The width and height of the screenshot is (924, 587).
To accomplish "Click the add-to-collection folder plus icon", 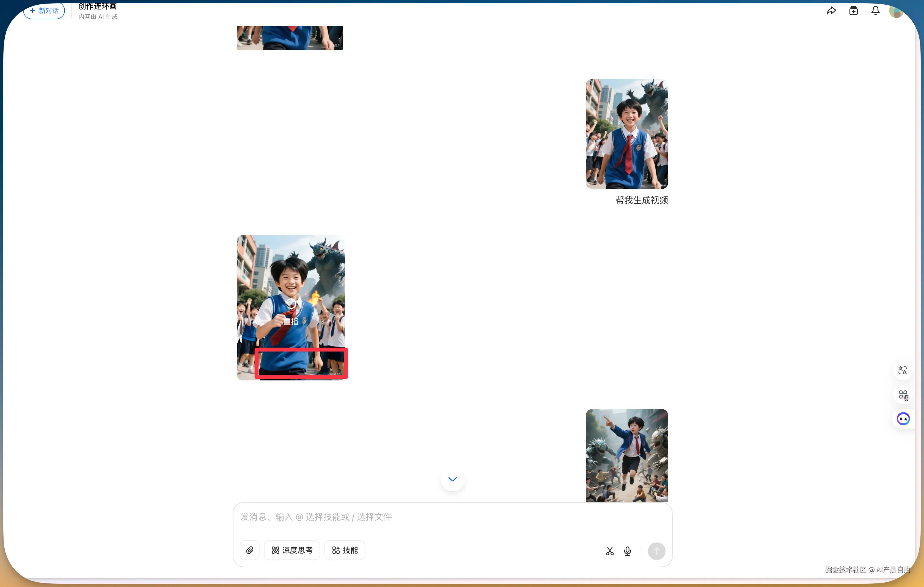I will [853, 11].
